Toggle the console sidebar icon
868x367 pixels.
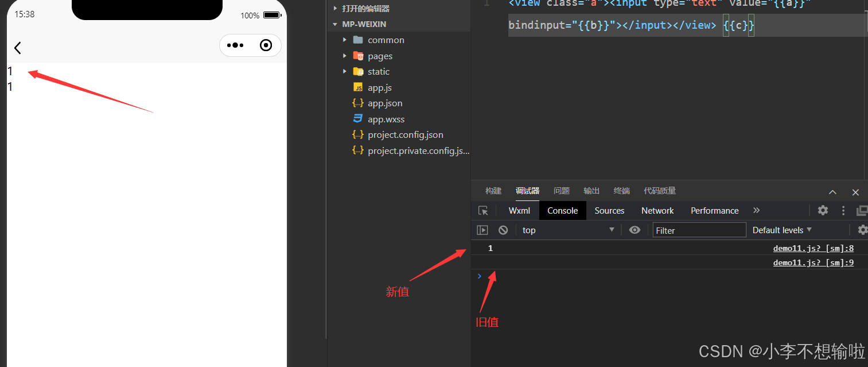(x=482, y=230)
